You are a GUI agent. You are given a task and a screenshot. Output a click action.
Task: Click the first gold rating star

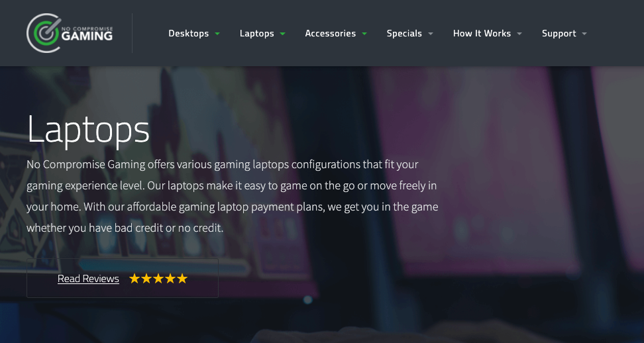point(134,279)
